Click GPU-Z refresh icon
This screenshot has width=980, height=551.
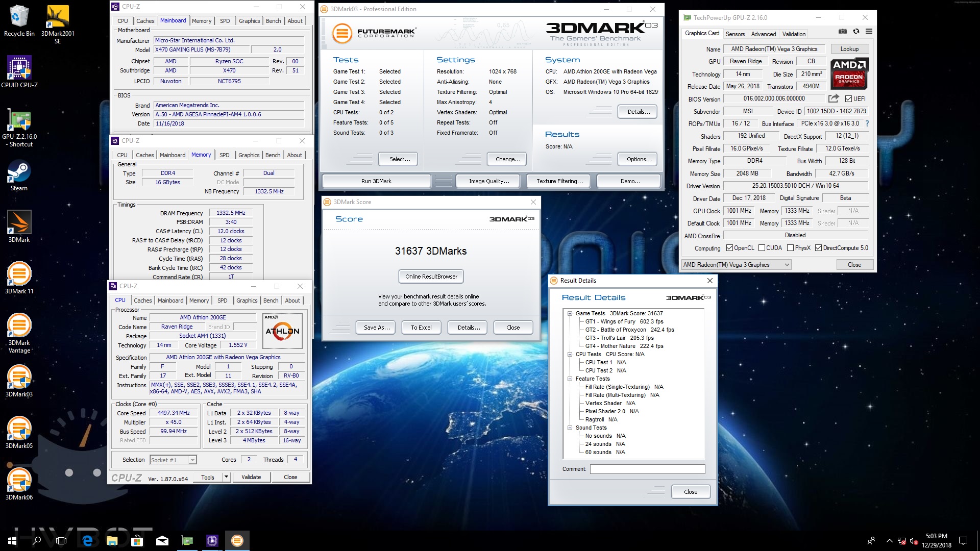point(856,32)
